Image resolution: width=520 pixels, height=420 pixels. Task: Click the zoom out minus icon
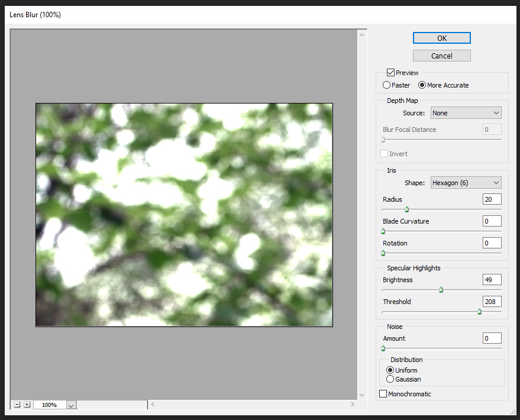click(x=17, y=405)
